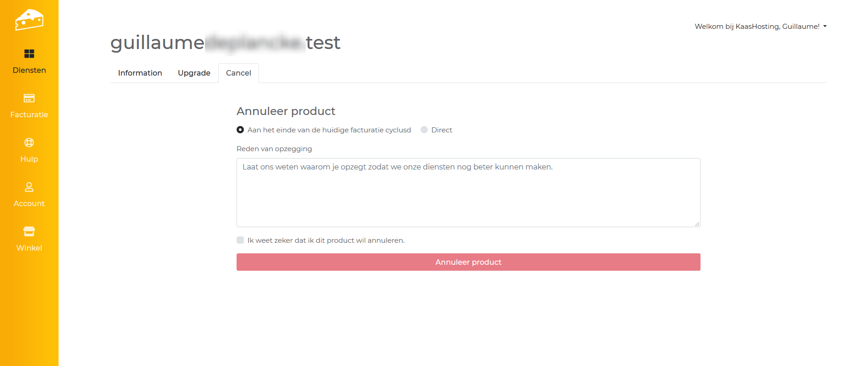868x366 pixels.
Task: Check the cancellation confirmation checkbox
Action: (x=240, y=240)
